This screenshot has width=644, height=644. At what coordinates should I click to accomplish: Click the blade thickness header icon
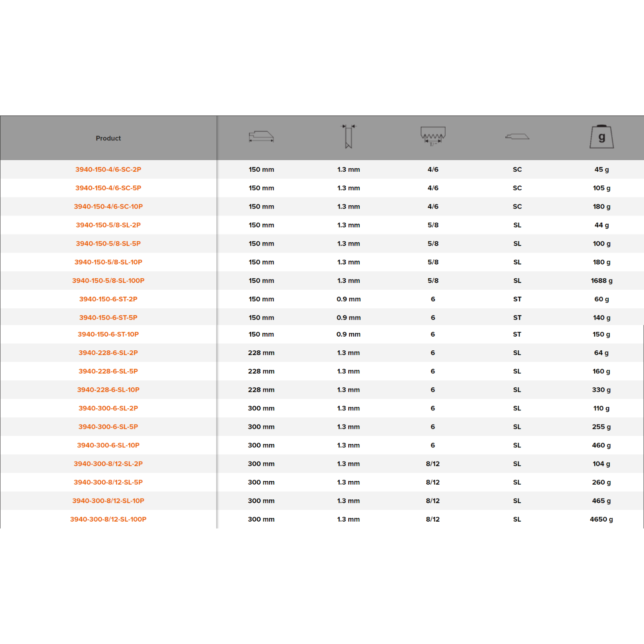click(x=348, y=137)
